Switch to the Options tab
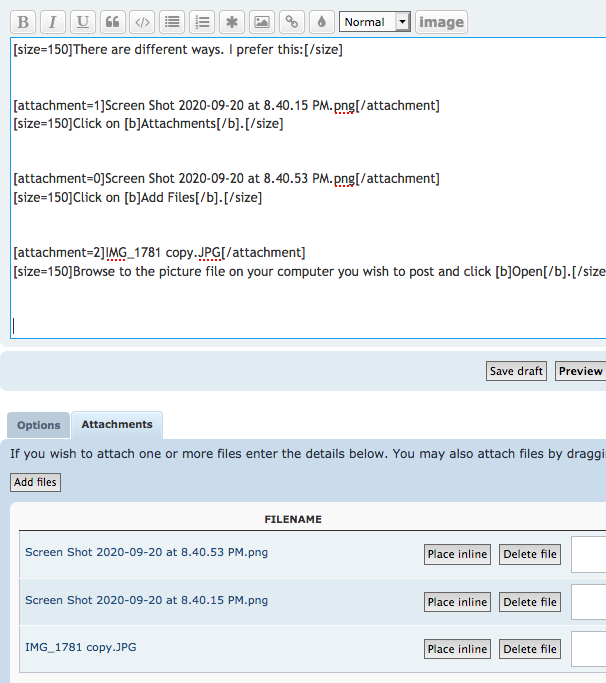The image size is (606, 683). (39, 425)
